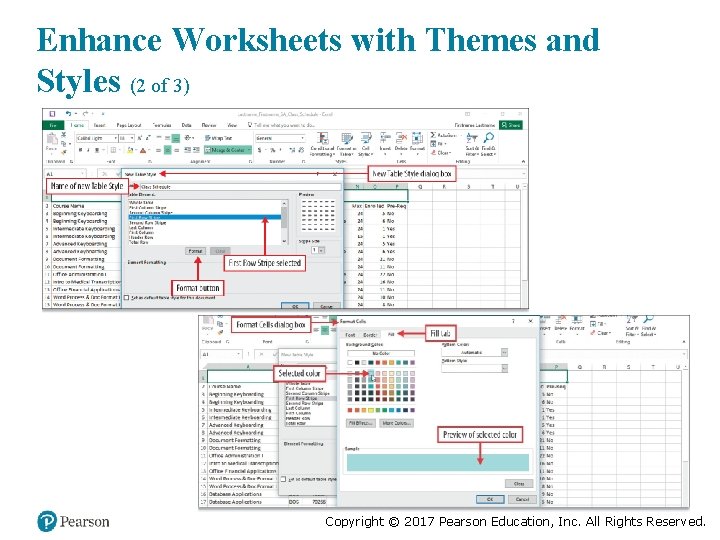Toggle Bold in the upper window's Font group

coord(80,150)
